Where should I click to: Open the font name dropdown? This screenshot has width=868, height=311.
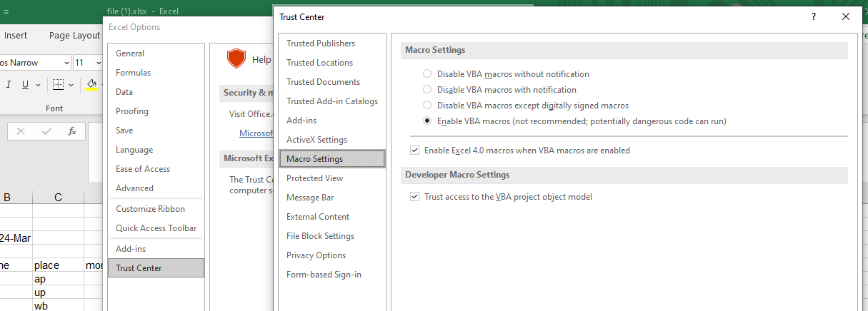(x=67, y=63)
